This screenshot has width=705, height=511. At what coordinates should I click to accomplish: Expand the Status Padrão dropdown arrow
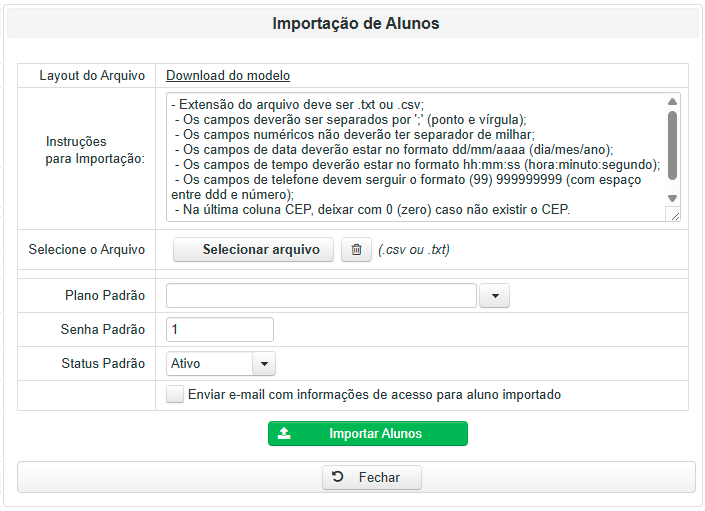(x=264, y=364)
